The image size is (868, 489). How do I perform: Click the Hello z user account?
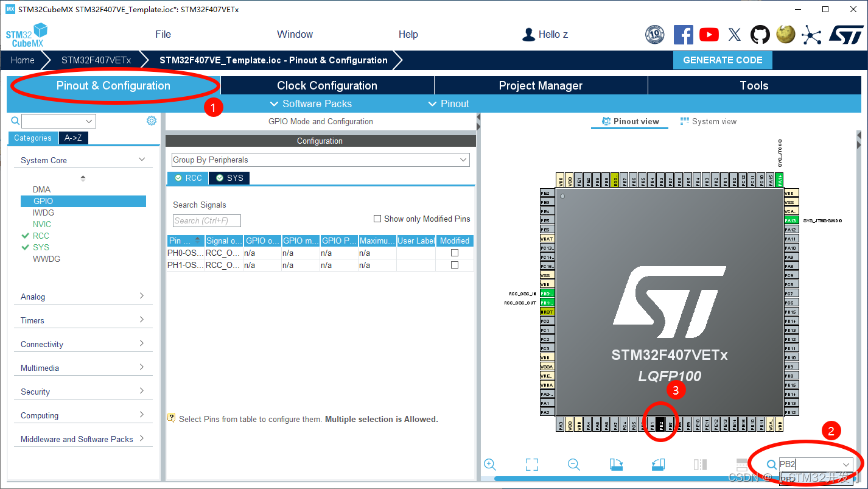(x=545, y=35)
